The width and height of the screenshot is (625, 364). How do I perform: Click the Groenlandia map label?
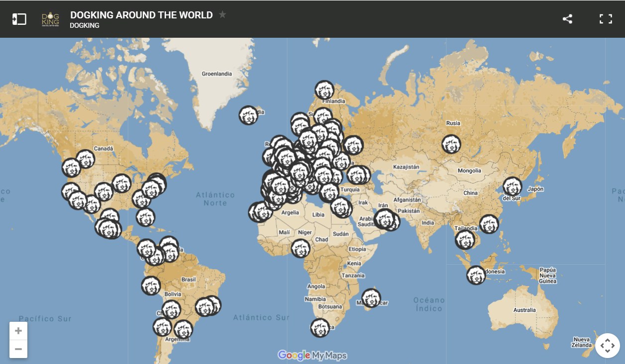(217, 73)
